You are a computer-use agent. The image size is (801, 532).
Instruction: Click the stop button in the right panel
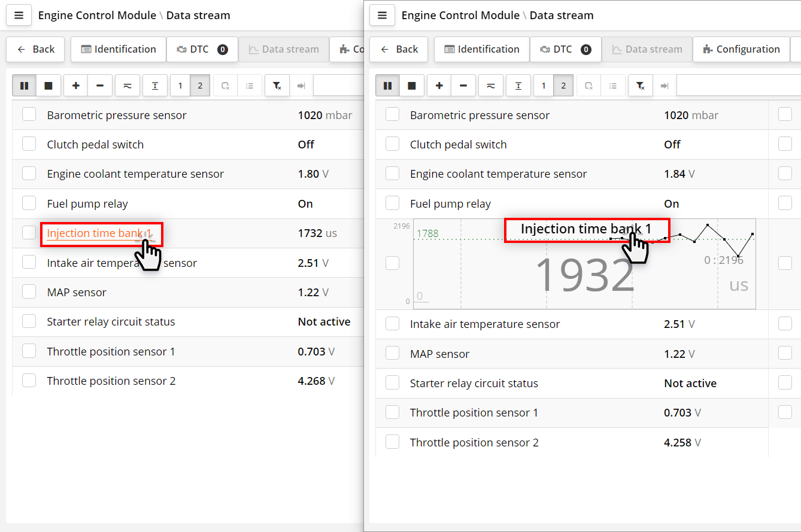pos(412,86)
